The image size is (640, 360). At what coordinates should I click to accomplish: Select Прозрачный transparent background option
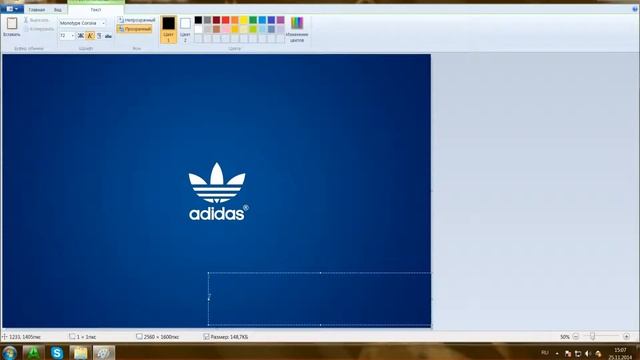click(135, 29)
